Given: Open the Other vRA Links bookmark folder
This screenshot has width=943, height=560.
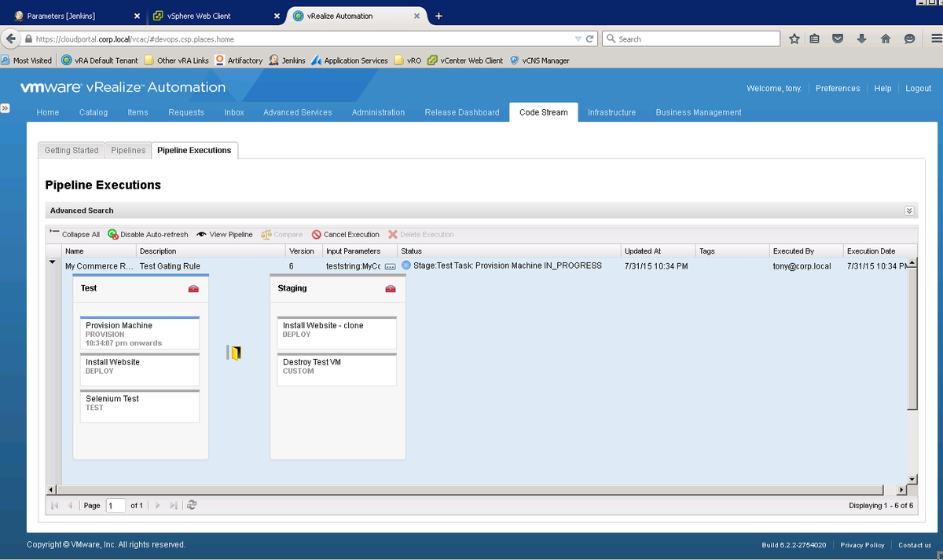Looking at the screenshot, I should click(x=176, y=60).
